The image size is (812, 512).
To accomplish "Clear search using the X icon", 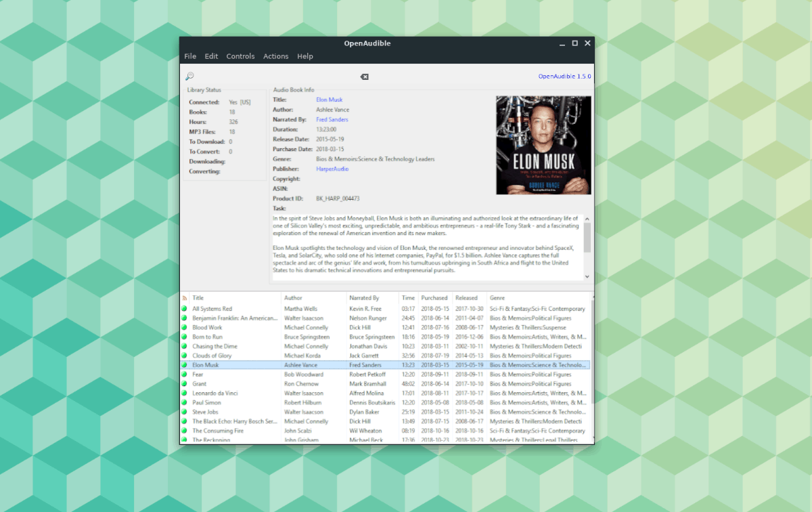I will (x=364, y=76).
